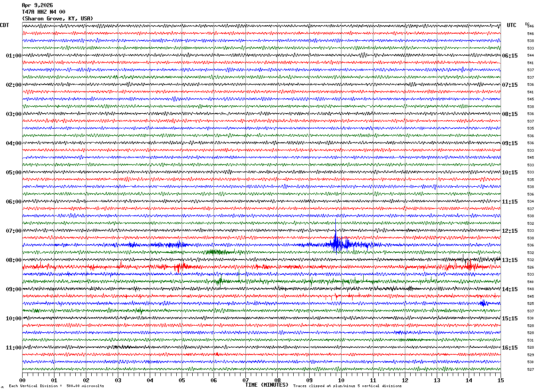Viewport: 536px width, 392px height.
Task: Click minute '14' on the time axis
Action: pyautogui.click(x=469, y=380)
